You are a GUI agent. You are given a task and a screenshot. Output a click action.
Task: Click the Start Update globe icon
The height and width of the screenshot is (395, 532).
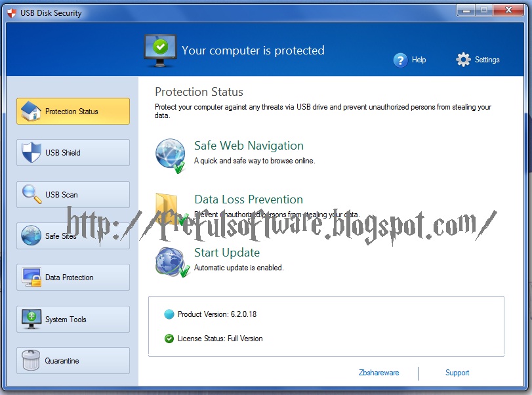[x=172, y=262]
